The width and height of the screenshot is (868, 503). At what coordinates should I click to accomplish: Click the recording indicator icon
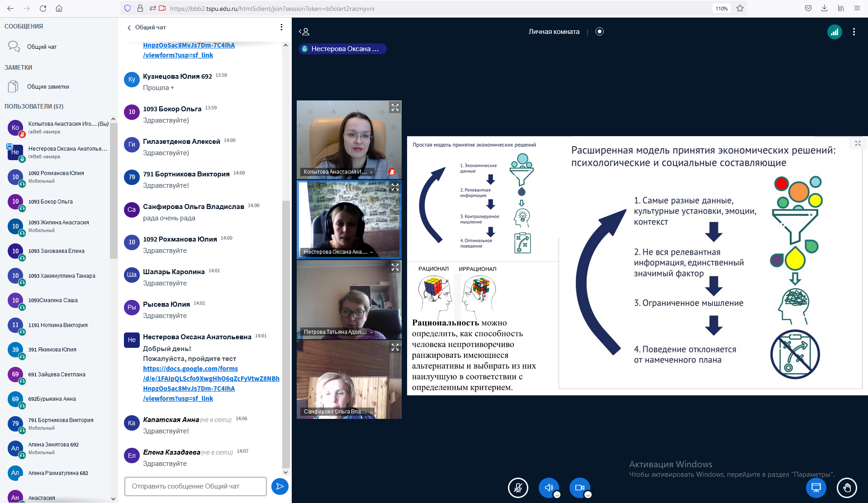(x=599, y=32)
